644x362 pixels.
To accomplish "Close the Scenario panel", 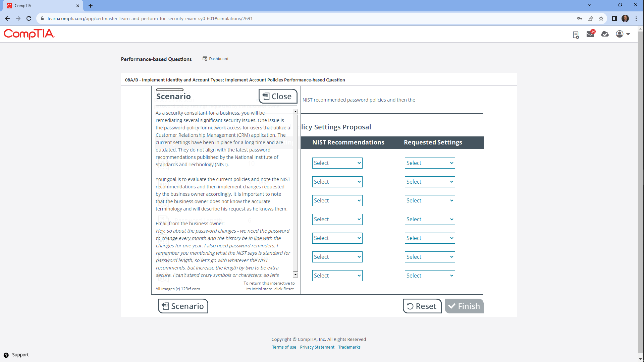I will click(277, 97).
